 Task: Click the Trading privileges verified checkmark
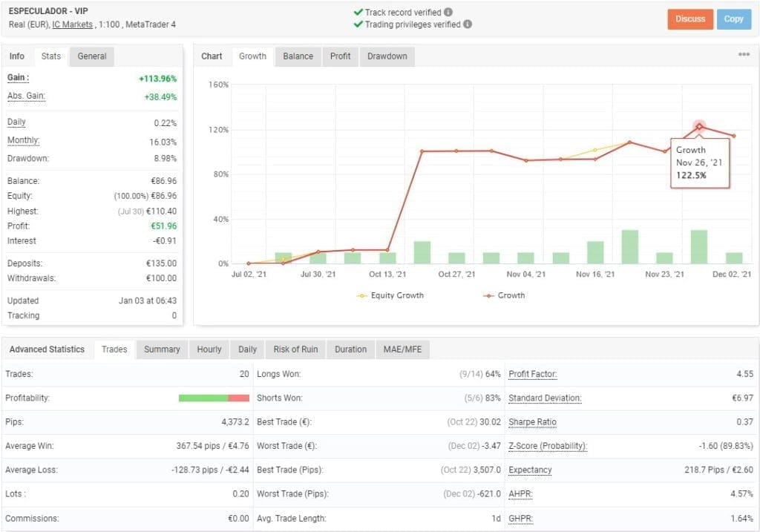pyautogui.click(x=358, y=23)
